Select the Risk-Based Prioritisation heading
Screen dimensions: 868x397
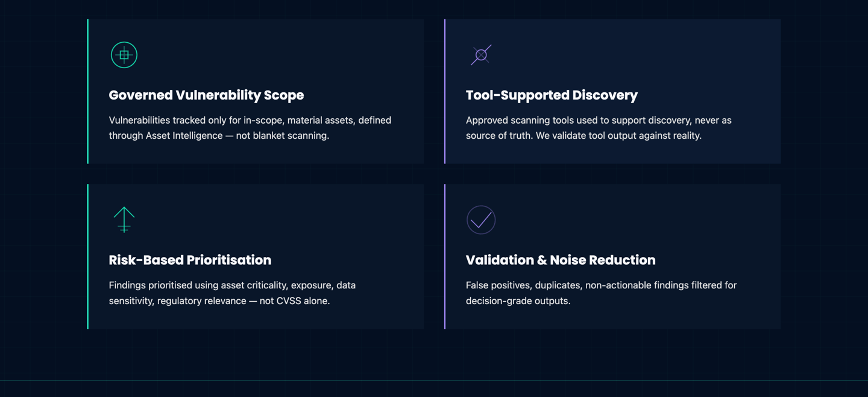click(x=190, y=260)
